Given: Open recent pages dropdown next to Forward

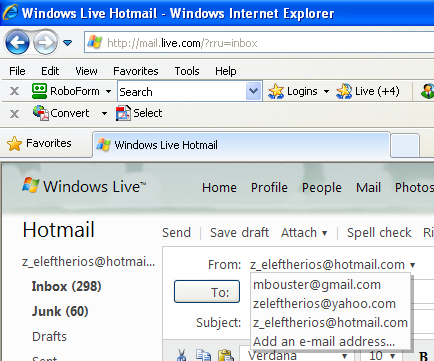Looking at the screenshot, I should point(68,43).
